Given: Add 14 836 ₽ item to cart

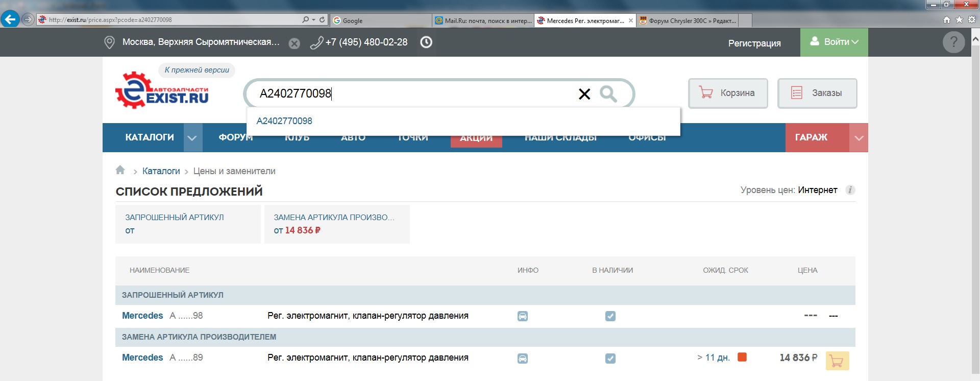Looking at the screenshot, I should pyautogui.click(x=837, y=361).
